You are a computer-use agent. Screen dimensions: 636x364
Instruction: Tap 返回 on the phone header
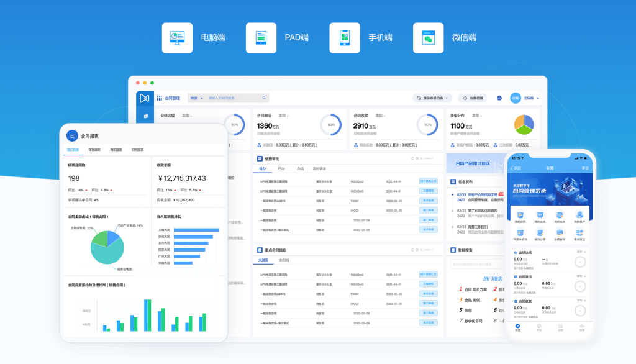(x=516, y=168)
